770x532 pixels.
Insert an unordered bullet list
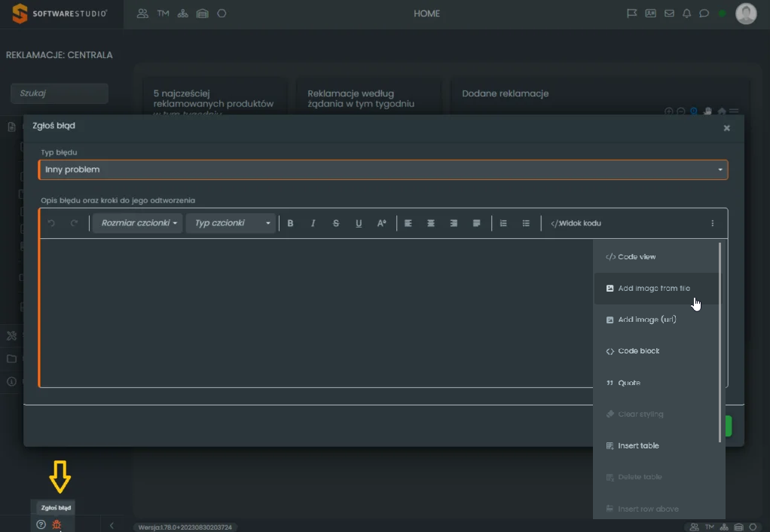coord(526,223)
